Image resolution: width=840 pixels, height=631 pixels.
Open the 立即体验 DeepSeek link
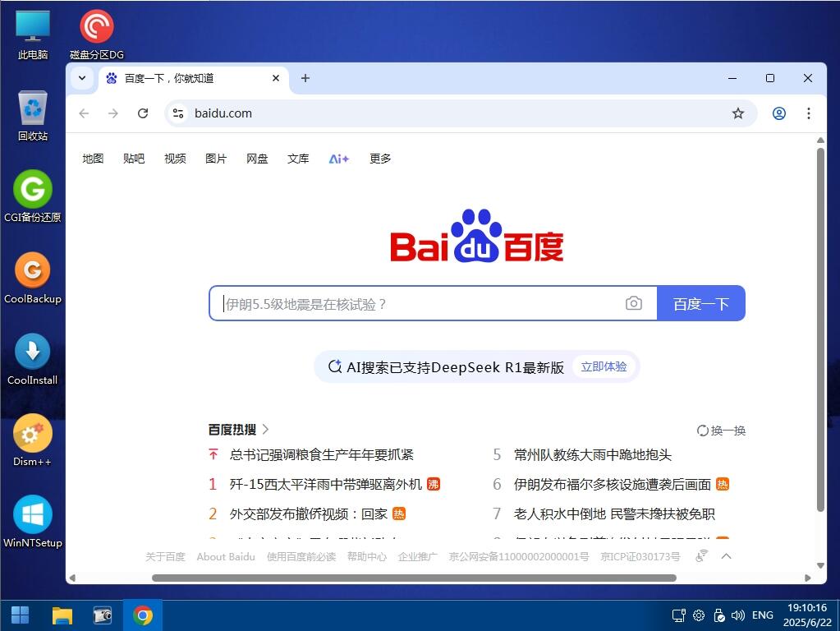[x=604, y=367]
